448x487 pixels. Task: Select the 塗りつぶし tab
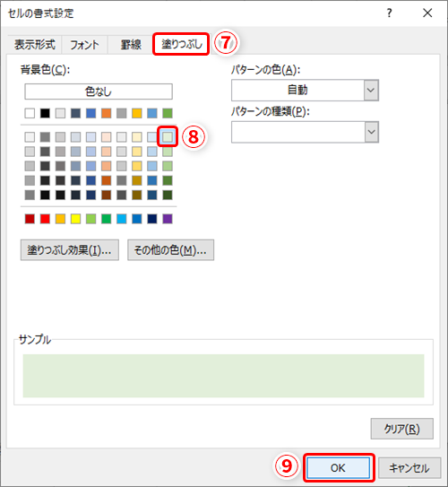(x=182, y=44)
